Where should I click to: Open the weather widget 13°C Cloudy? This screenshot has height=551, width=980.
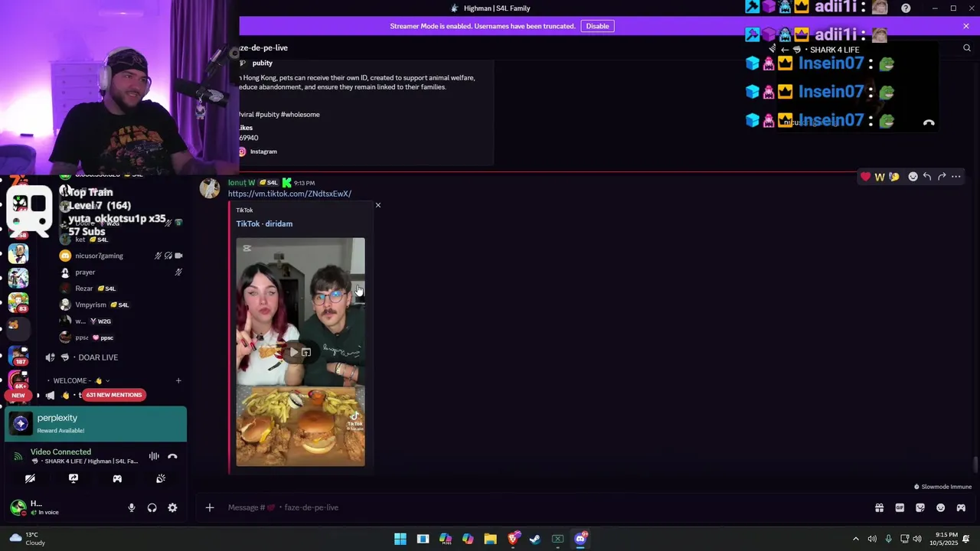click(x=27, y=539)
